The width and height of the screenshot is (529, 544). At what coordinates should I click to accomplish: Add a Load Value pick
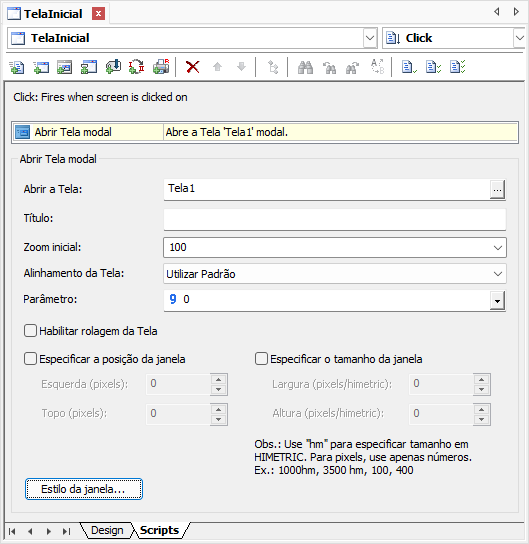pos(113,67)
